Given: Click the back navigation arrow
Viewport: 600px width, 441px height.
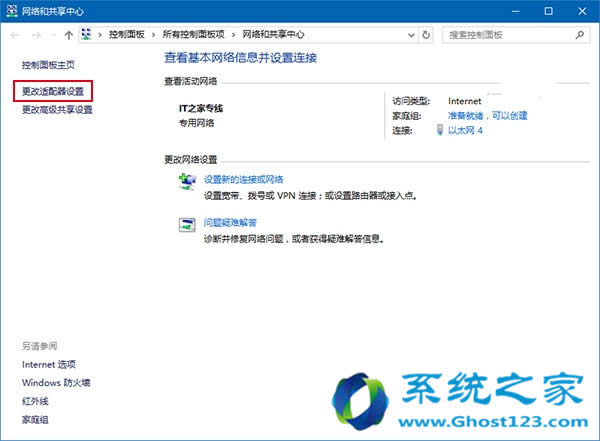Looking at the screenshot, I should click(14, 34).
